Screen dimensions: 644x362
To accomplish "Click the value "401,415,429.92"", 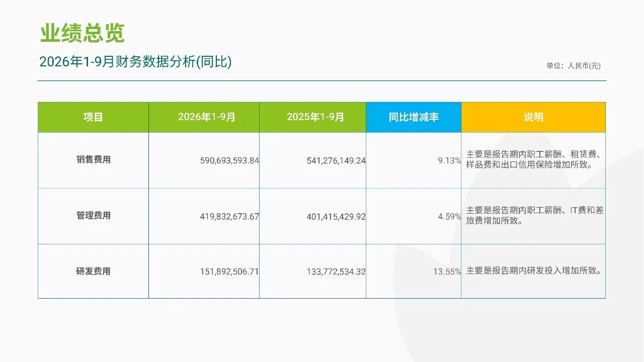I will [x=336, y=217].
